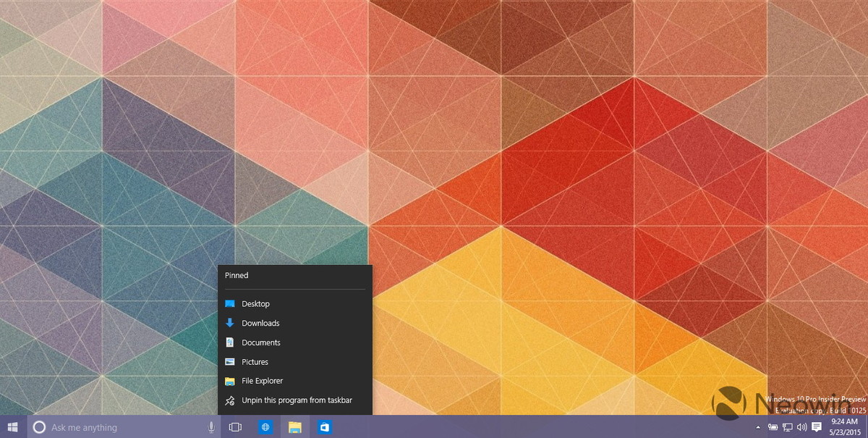Launch File Explorer from jump list
The height and width of the screenshot is (438, 868).
[262, 381]
